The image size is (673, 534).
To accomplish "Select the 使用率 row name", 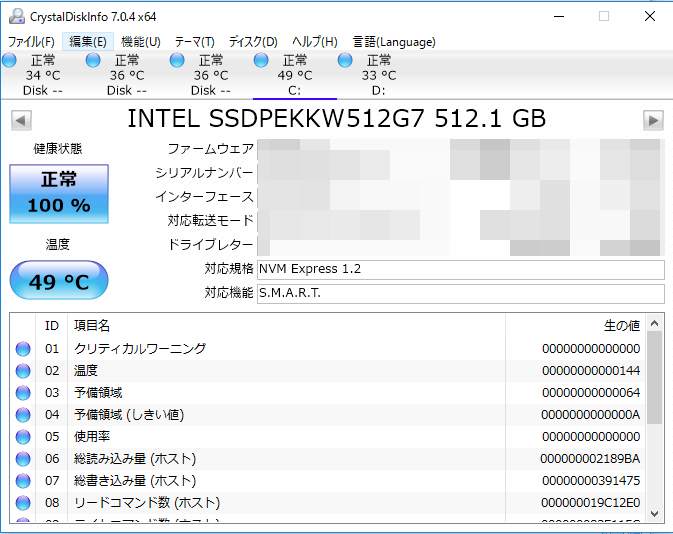I will pyautogui.click(x=92, y=437).
